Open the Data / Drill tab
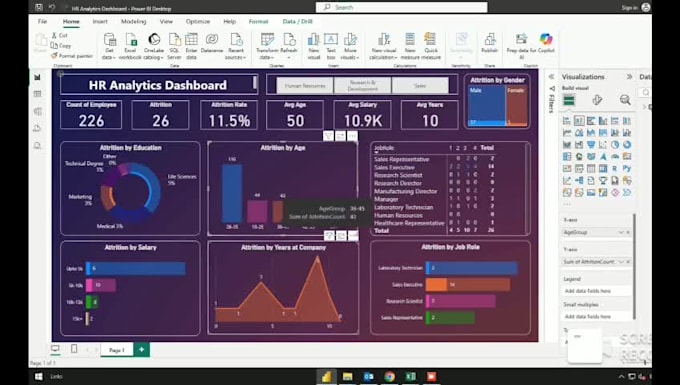The height and width of the screenshot is (385, 680). tap(298, 21)
